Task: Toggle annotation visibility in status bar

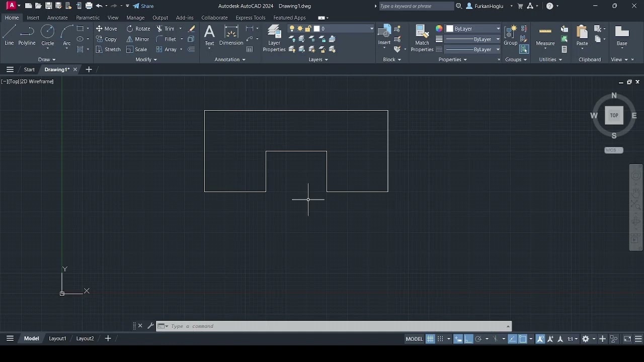Action: pyautogui.click(x=540, y=339)
